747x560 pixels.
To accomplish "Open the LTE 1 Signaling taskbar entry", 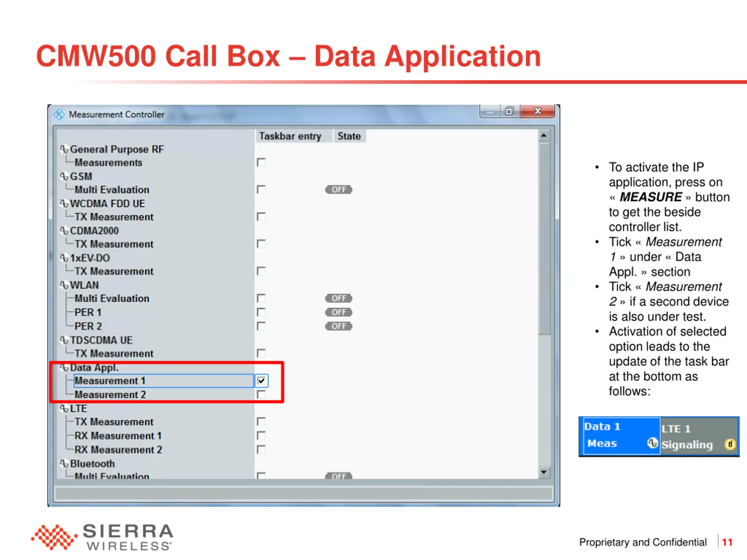I will 699,436.
